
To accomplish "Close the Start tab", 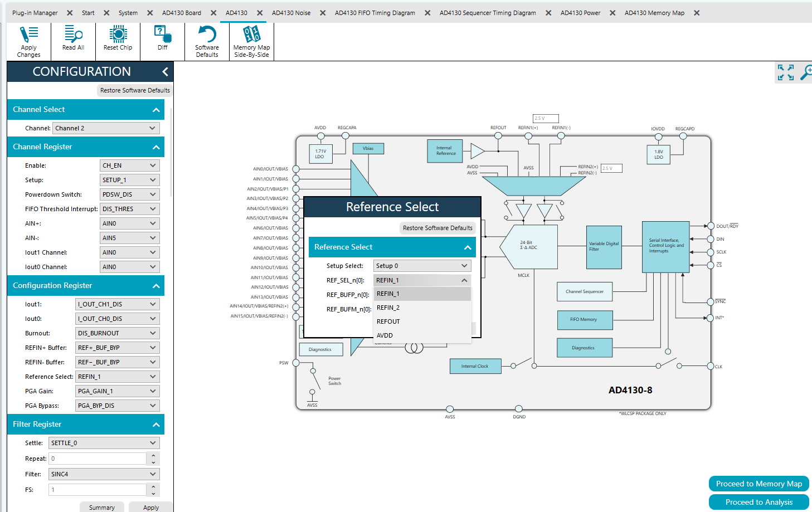I will (106, 13).
